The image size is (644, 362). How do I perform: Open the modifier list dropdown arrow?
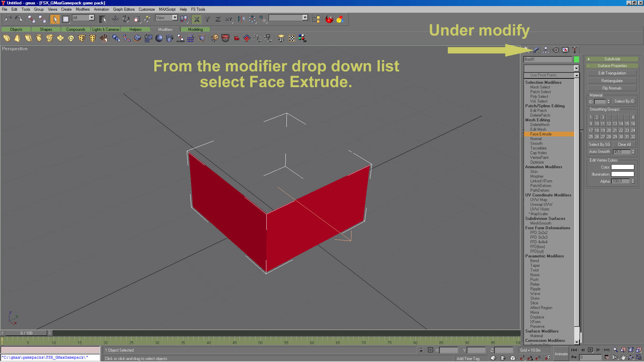point(576,68)
